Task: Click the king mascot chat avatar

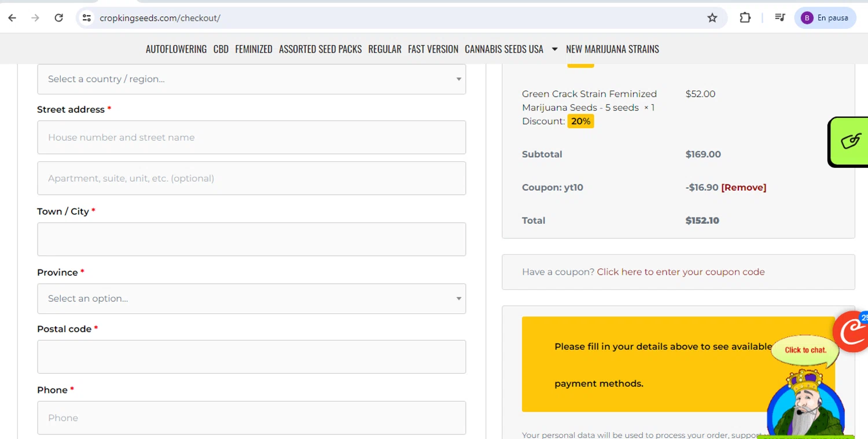Action: [x=806, y=404]
